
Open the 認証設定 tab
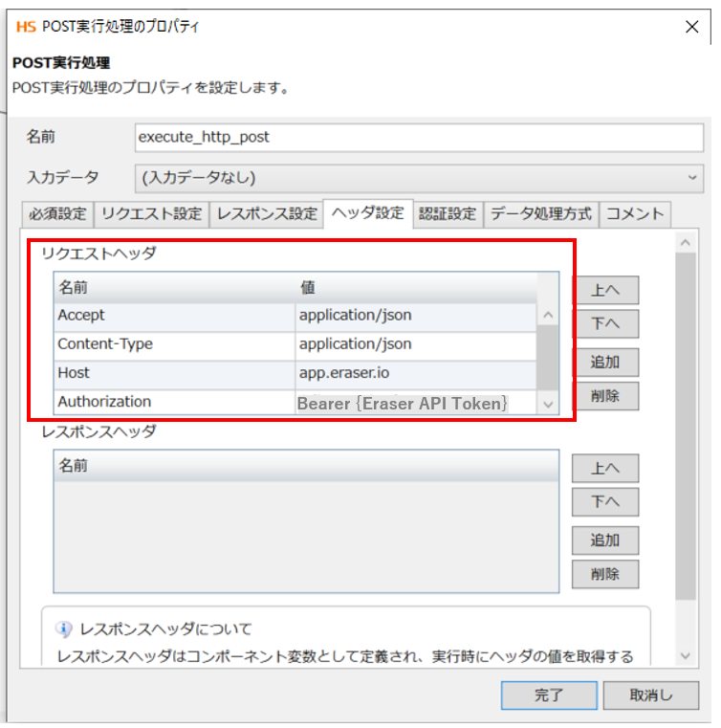coord(448,214)
